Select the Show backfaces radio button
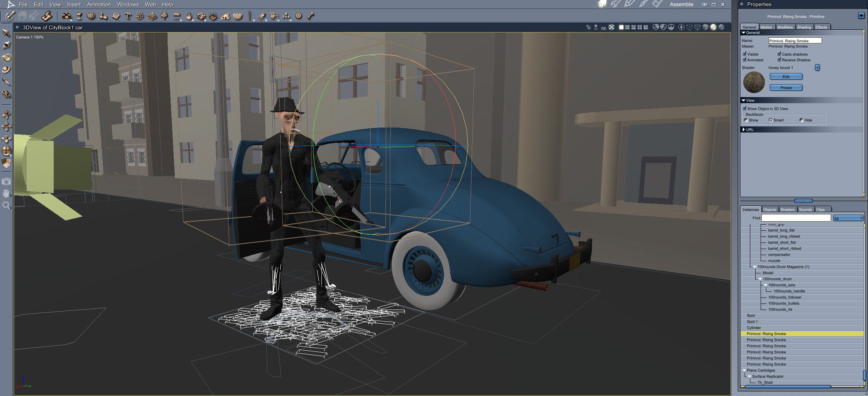This screenshot has width=868, height=396. click(746, 120)
